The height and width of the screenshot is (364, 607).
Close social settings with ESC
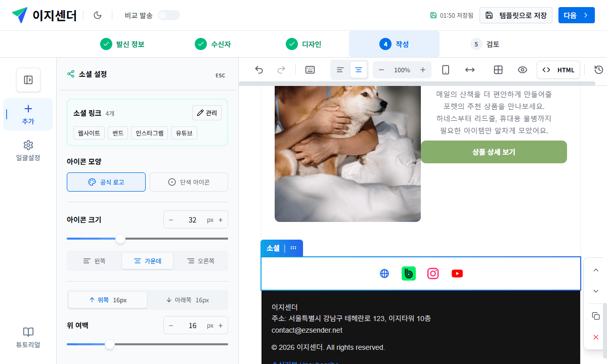pyautogui.click(x=221, y=75)
